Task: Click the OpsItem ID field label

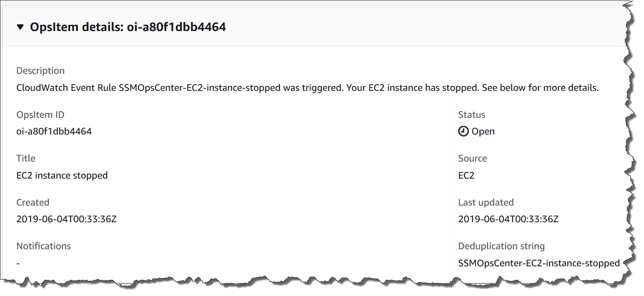Action: tap(41, 115)
